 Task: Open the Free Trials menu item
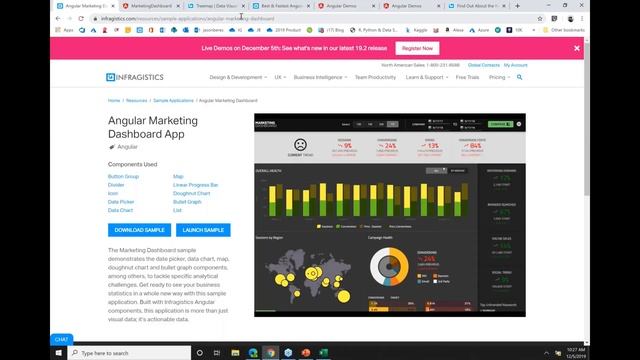(467, 77)
